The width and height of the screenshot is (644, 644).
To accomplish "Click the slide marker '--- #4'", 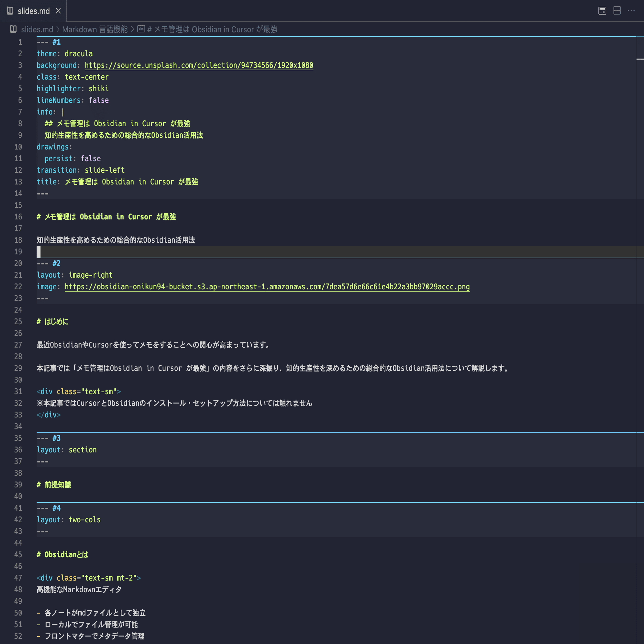I will [x=49, y=508].
